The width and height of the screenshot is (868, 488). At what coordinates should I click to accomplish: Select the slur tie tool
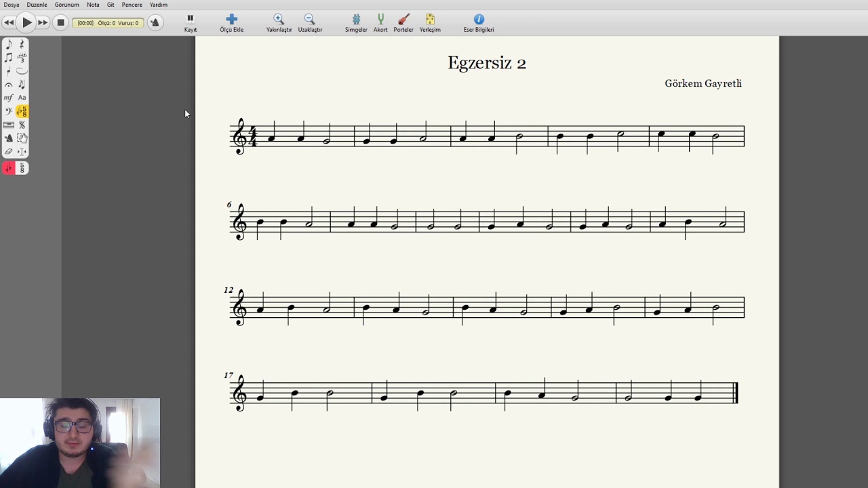click(22, 71)
